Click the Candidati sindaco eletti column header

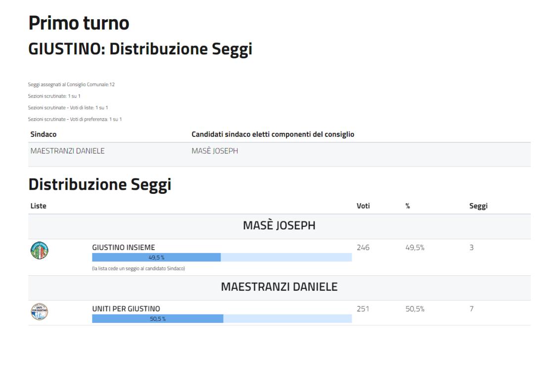coord(273,134)
